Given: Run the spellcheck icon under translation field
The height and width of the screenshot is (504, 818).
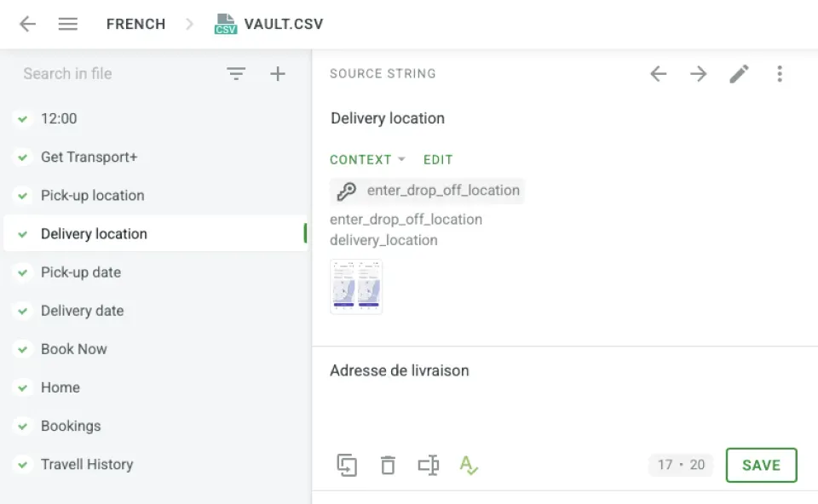Looking at the screenshot, I should pos(469,465).
